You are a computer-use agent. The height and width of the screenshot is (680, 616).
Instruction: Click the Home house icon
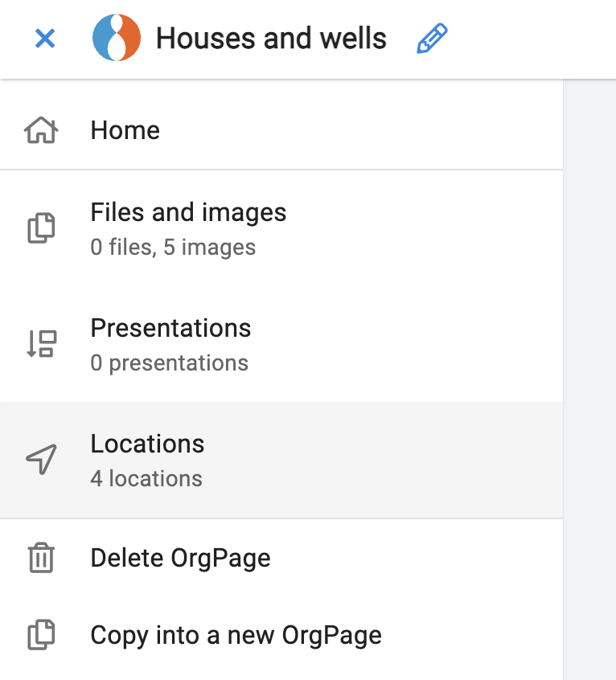[x=41, y=130]
